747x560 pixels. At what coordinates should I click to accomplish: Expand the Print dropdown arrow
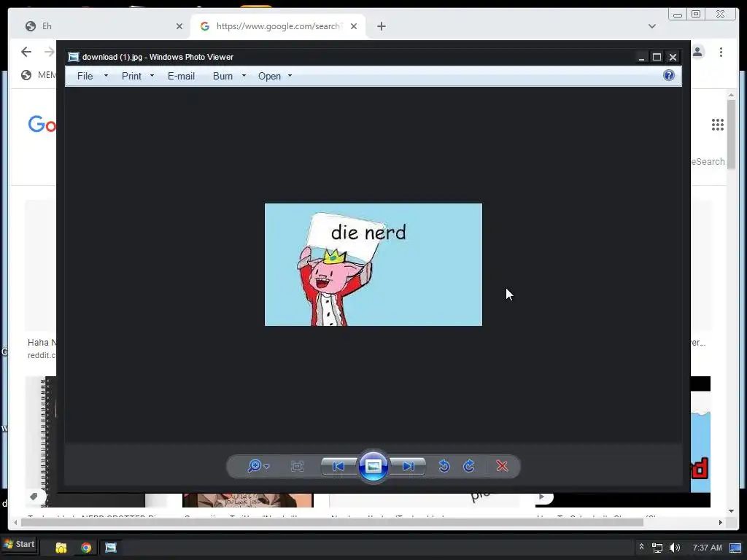click(152, 76)
